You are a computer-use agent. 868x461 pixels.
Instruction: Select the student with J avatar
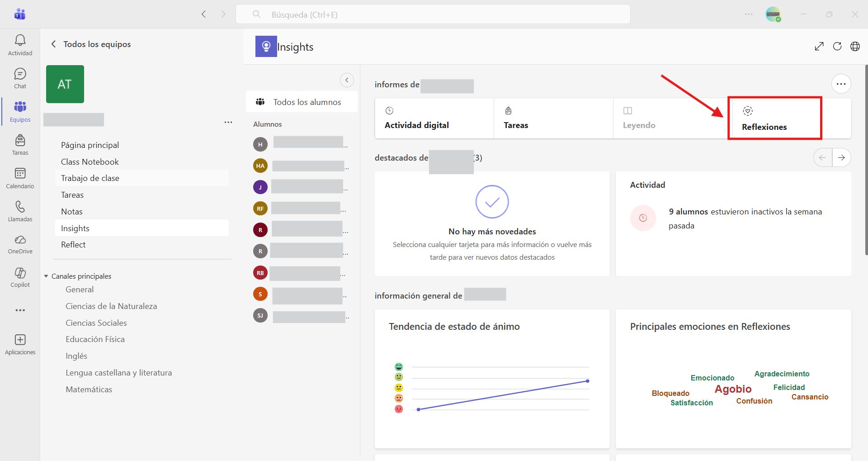[260, 187]
